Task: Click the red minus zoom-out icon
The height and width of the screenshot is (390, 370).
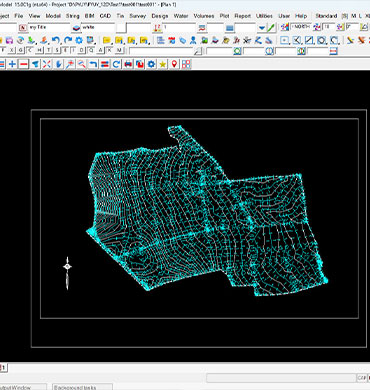Action: 23,64
